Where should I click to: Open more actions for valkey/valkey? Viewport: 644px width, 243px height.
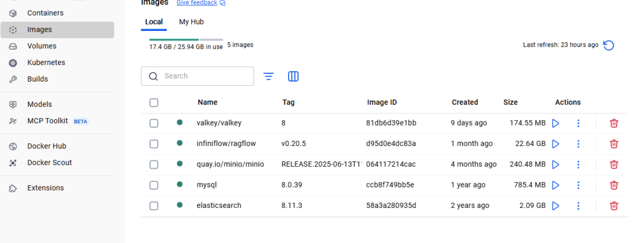(578, 123)
